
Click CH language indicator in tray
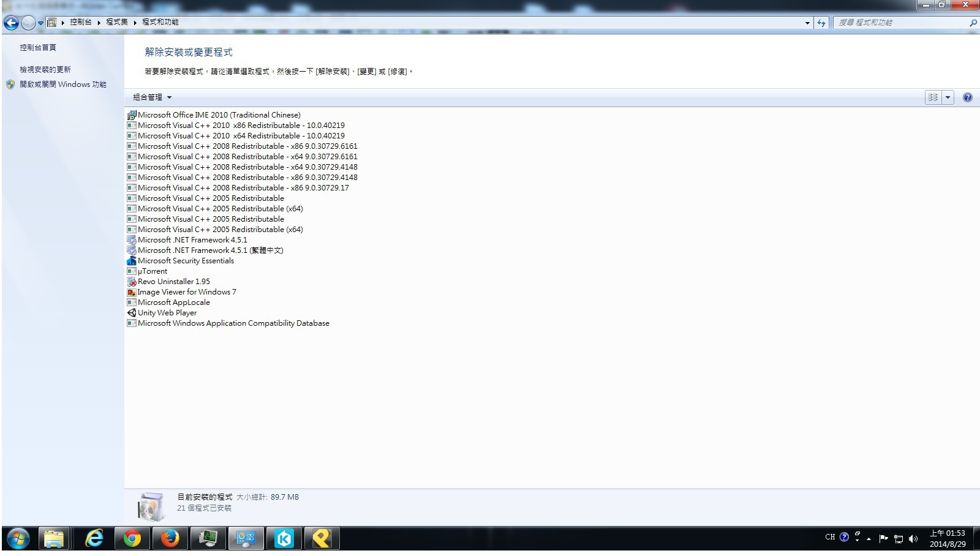point(830,537)
